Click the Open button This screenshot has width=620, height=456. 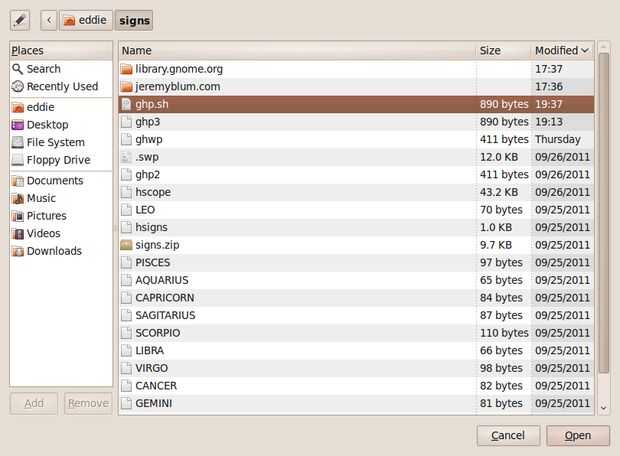point(578,435)
